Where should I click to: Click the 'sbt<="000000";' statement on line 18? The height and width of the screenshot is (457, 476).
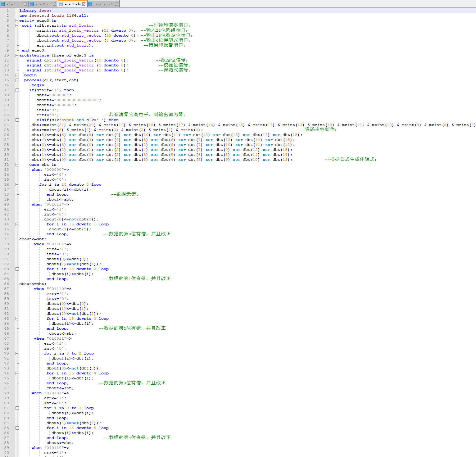click(x=54, y=95)
